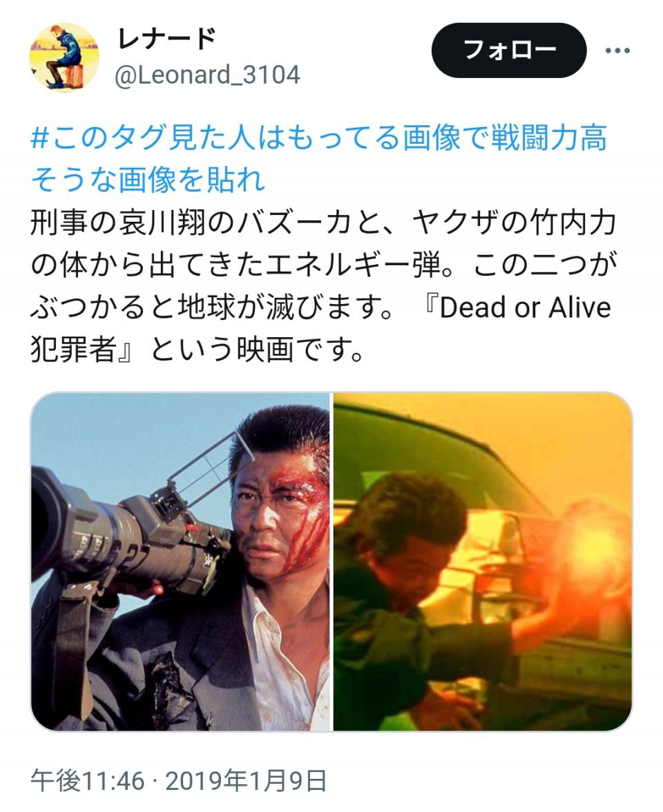The height and width of the screenshot is (812, 663).
Task: Open hashtag line starting #このタグ見た人は
Action: pyautogui.click(x=319, y=138)
